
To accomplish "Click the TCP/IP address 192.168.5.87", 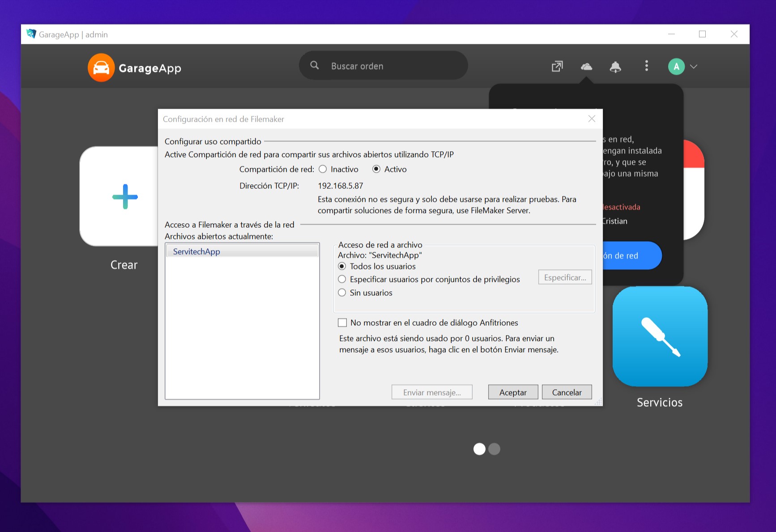I will (x=341, y=186).
